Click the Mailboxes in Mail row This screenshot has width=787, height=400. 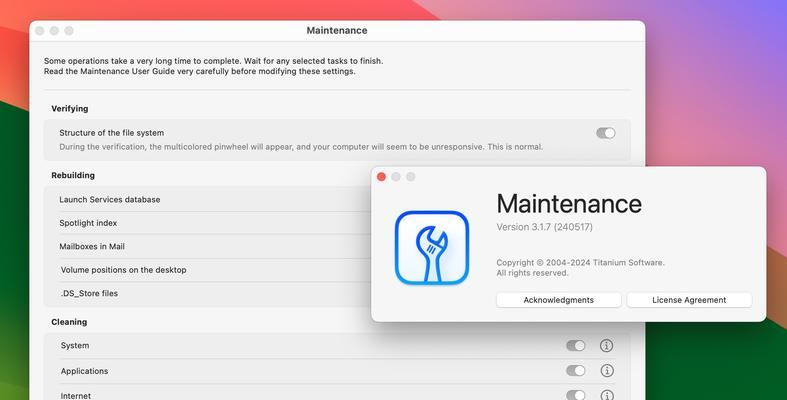click(207, 246)
